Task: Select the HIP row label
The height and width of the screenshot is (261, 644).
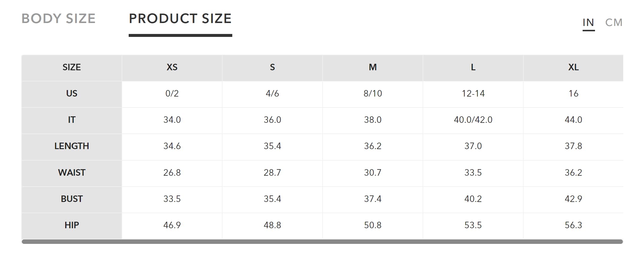Action: tap(72, 226)
